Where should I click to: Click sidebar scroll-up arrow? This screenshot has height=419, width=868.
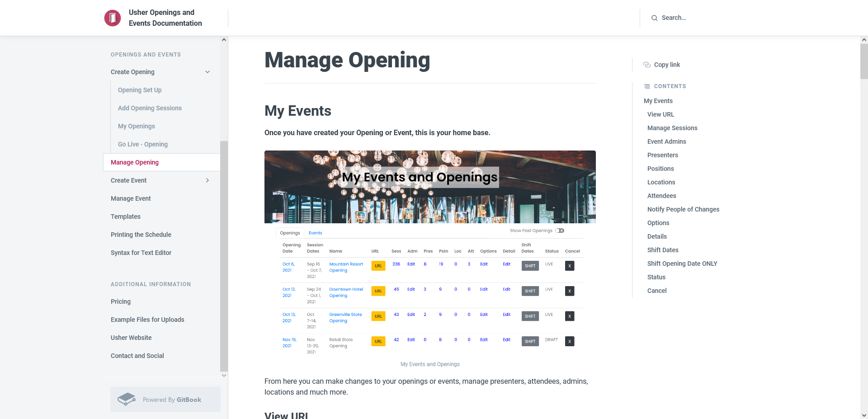(224, 40)
